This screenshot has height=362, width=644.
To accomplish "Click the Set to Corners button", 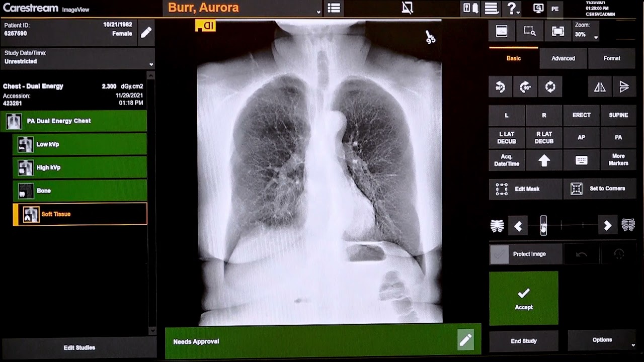I will (600, 189).
